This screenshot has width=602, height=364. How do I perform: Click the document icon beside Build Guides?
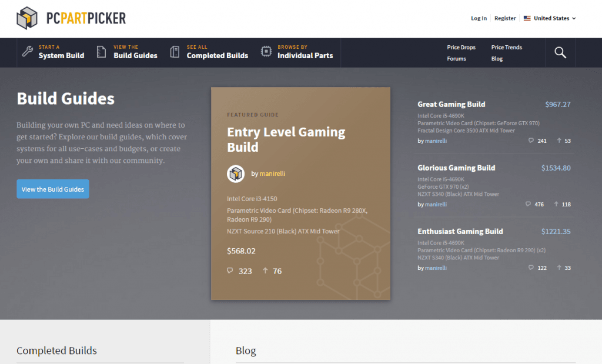click(x=101, y=51)
